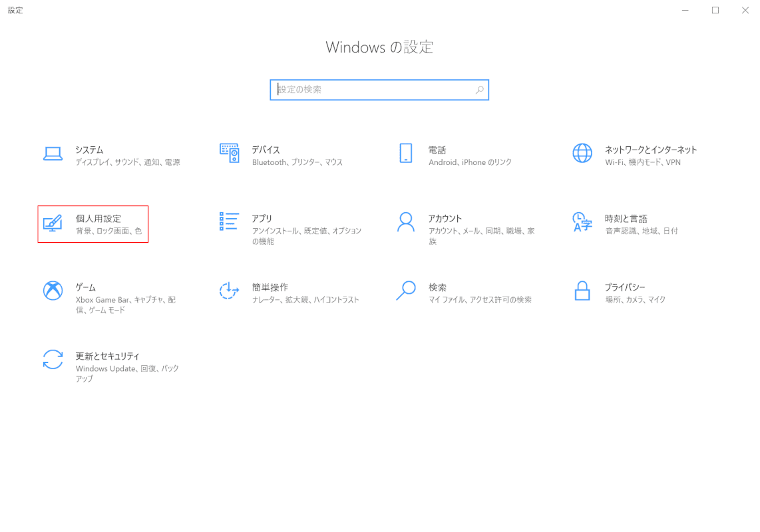Screen dimensions: 760x532
Task: Open 個人用設定 title link
Action: pos(98,219)
